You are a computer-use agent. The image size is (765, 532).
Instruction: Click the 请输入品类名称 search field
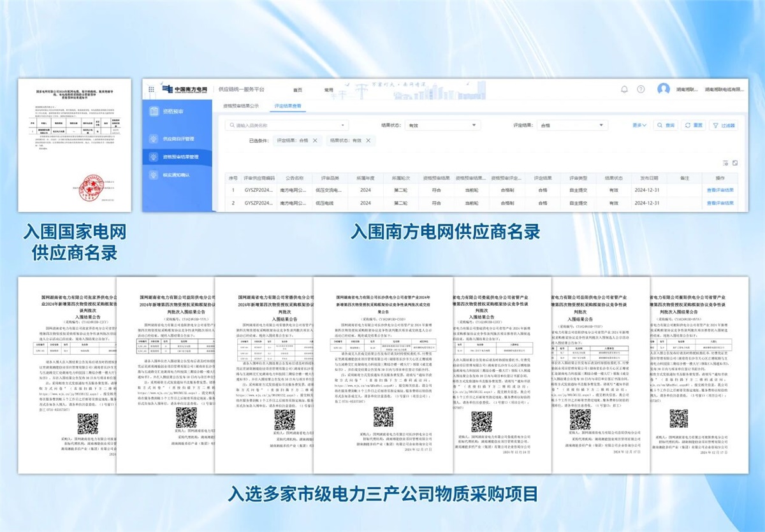tap(287, 126)
